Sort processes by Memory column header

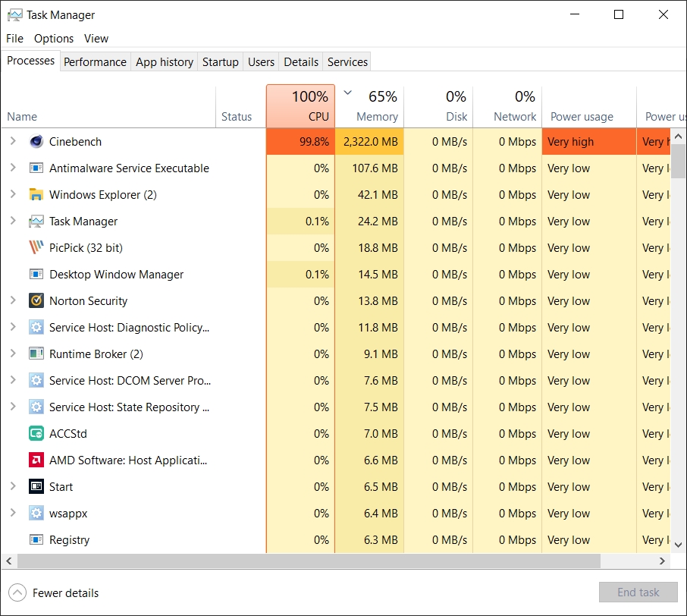coord(369,106)
